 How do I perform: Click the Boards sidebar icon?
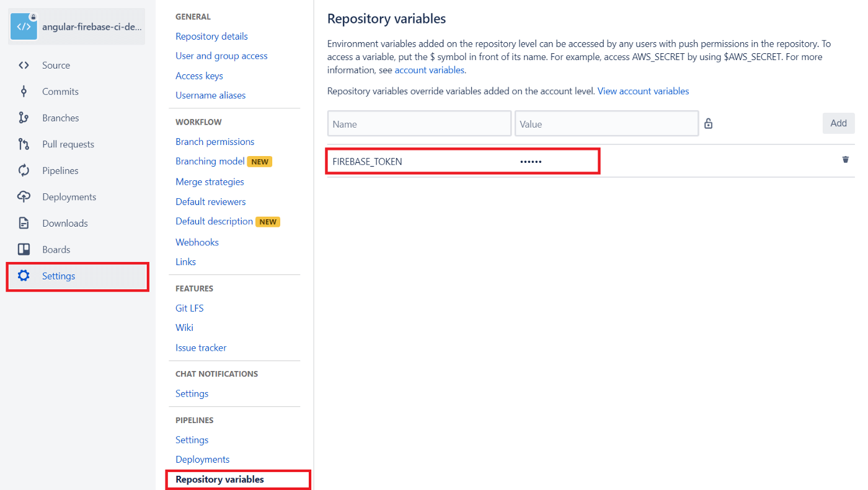click(x=24, y=250)
